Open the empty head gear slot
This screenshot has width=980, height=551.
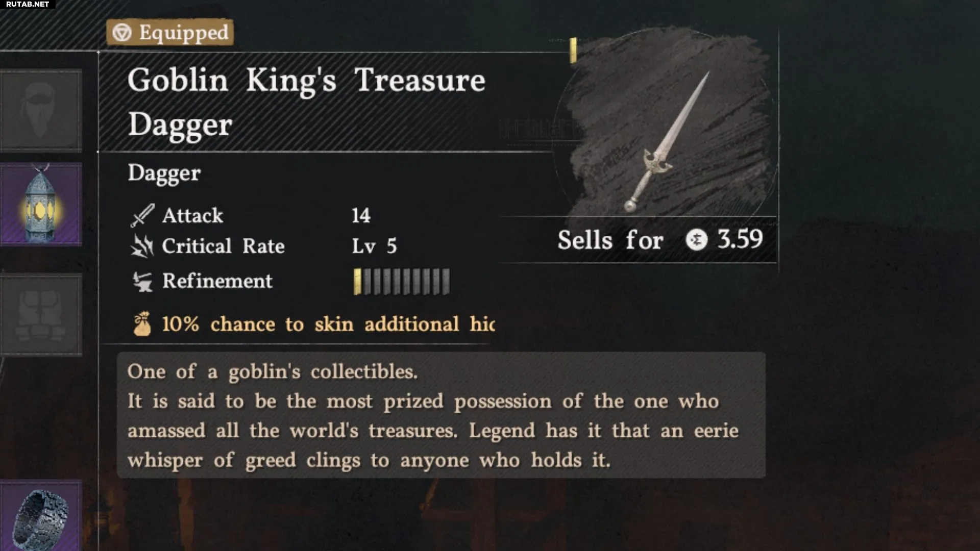[41, 111]
